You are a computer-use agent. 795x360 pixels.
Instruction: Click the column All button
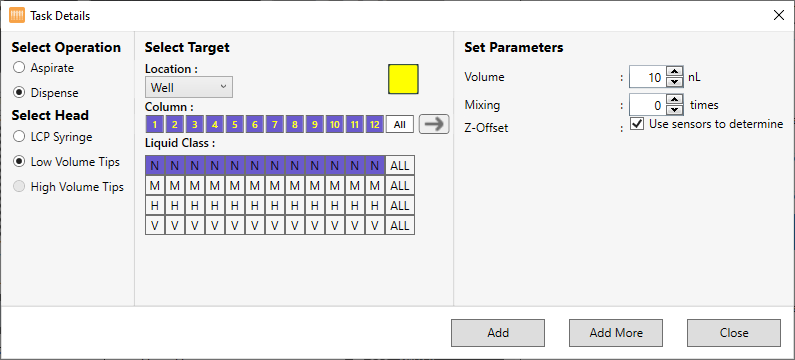pos(400,124)
